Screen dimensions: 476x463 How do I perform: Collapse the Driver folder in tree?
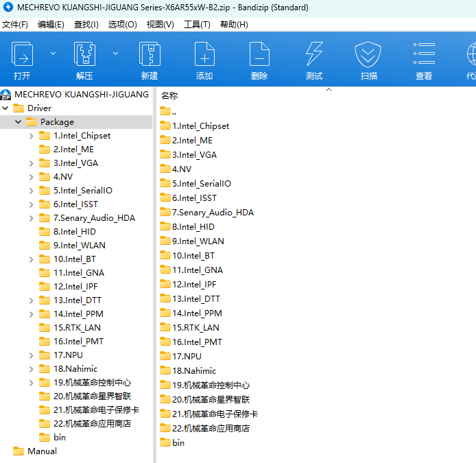tap(5, 108)
